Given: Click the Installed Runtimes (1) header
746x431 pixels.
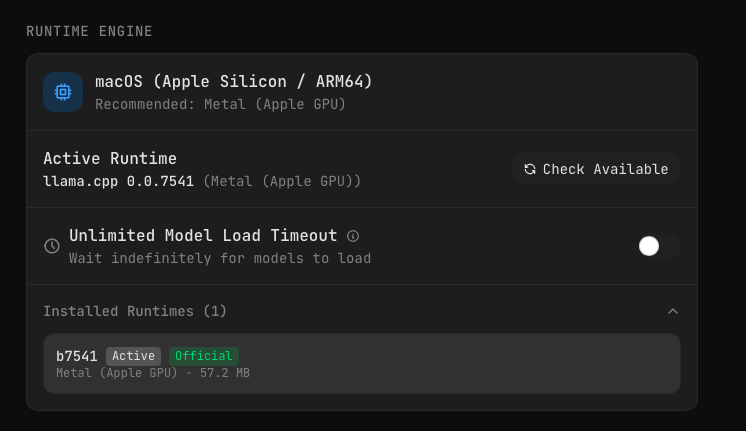Looking at the screenshot, I should (135, 311).
